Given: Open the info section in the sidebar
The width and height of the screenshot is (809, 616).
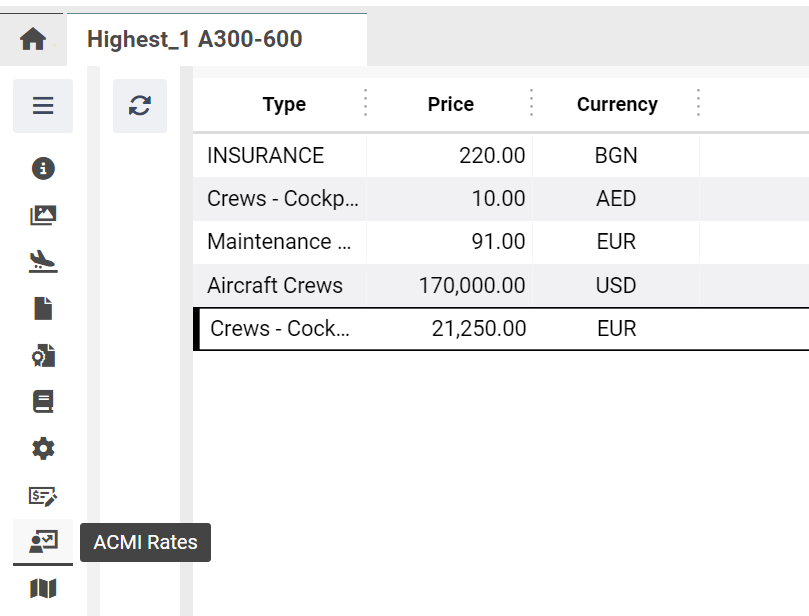Looking at the screenshot, I should [x=43, y=168].
